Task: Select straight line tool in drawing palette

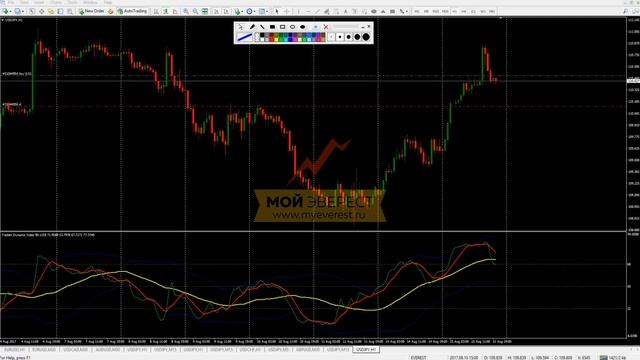Action: (x=262, y=27)
